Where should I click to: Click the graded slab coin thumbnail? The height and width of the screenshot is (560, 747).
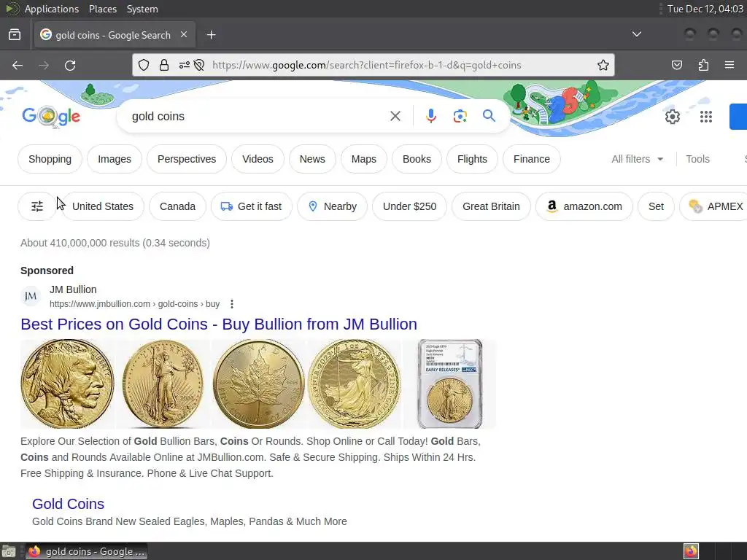pos(449,384)
